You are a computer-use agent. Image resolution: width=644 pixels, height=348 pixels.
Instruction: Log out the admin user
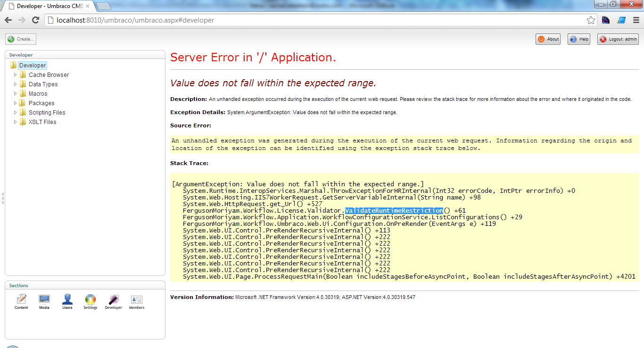click(x=618, y=39)
